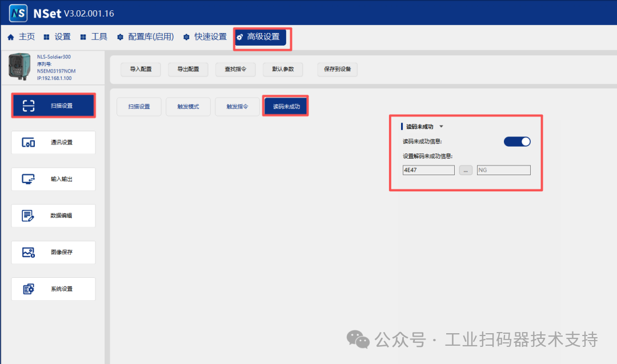
Task: Click serial number N5EM03197NOM text
Action: (x=56, y=71)
